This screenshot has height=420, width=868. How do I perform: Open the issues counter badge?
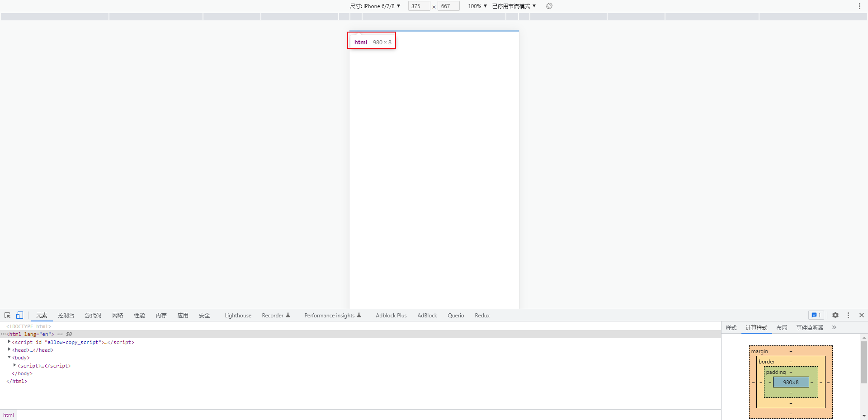(816, 316)
